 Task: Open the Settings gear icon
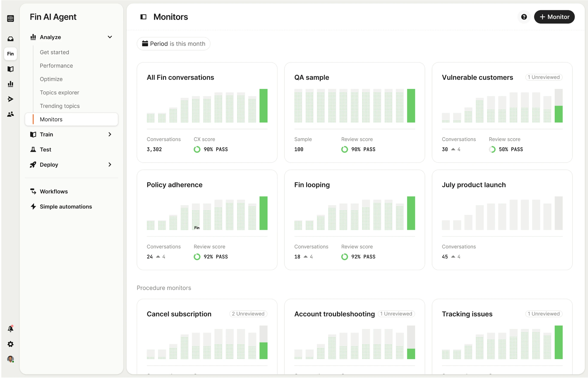tap(10, 344)
